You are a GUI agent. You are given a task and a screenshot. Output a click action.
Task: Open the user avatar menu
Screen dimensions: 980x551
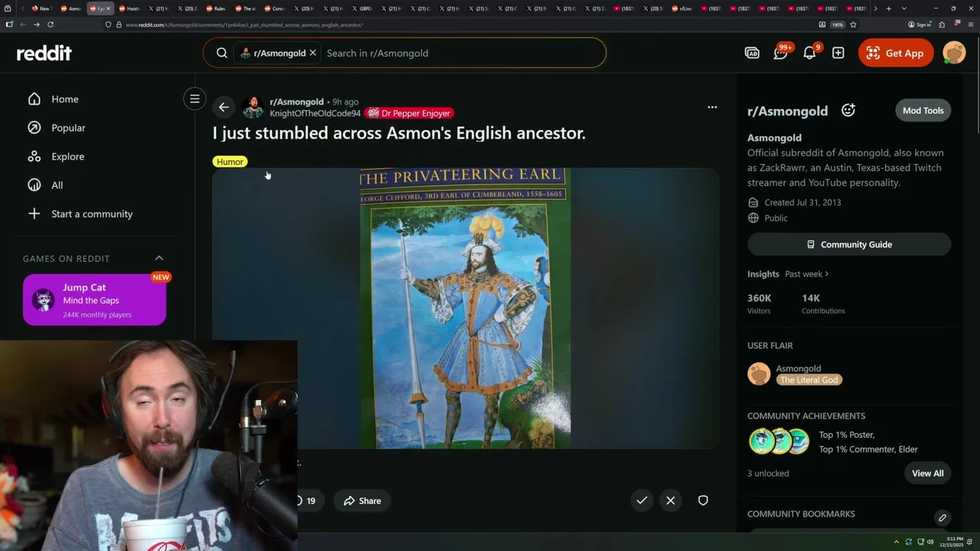point(954,53)
